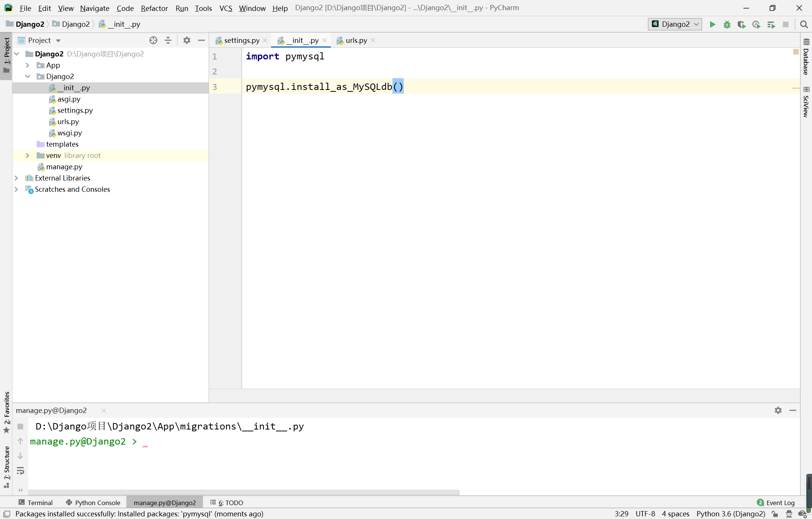Toggle tool window quick-access icon in status bar
812x519 pixels.
(7, 514)
